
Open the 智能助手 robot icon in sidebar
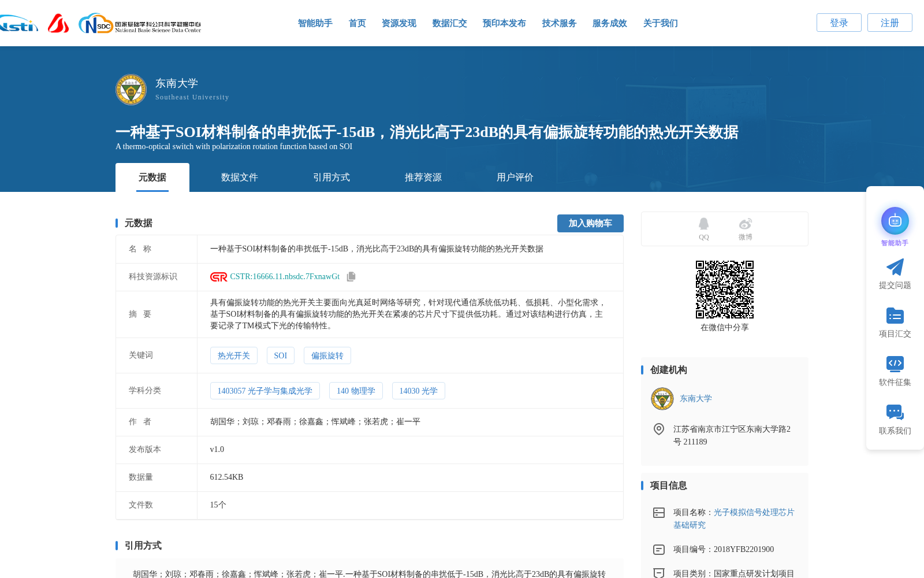click(x=895, y=221)
